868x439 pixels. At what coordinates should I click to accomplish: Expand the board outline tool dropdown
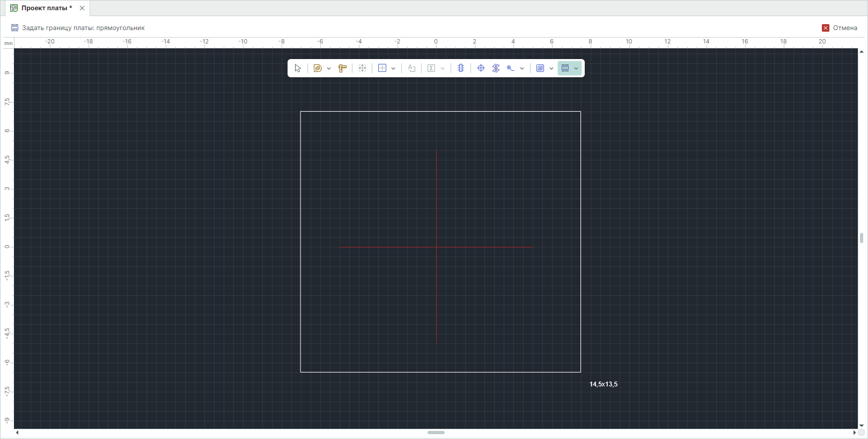(x=576, y=69)
